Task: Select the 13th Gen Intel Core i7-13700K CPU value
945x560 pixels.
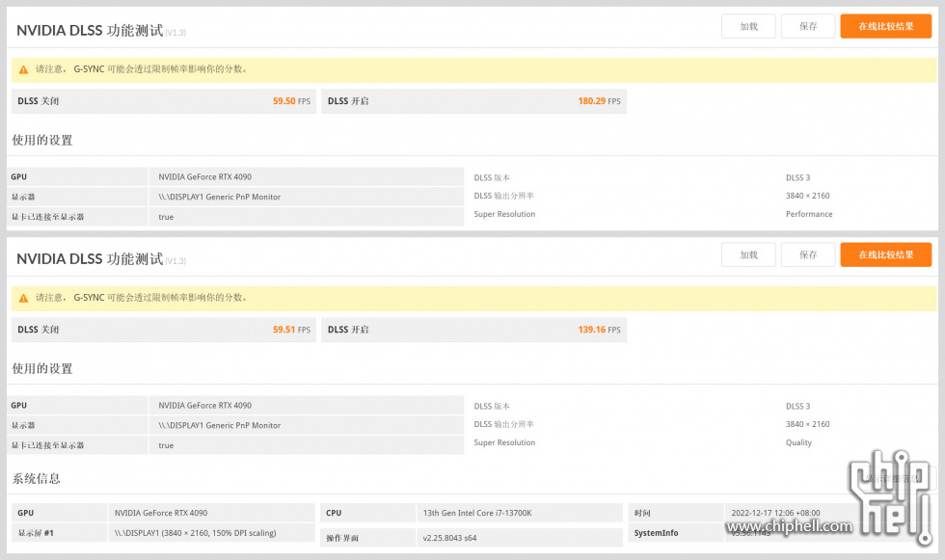Action: [477, 513]
